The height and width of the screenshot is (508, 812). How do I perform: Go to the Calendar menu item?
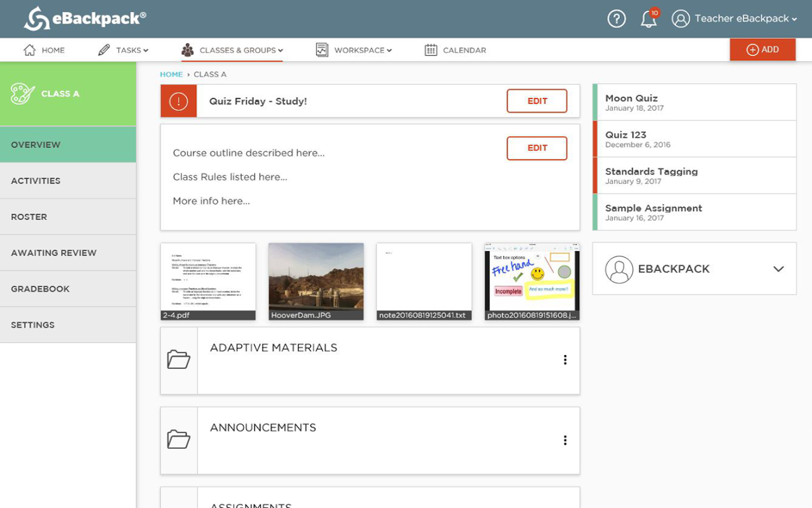pos(455,50)
